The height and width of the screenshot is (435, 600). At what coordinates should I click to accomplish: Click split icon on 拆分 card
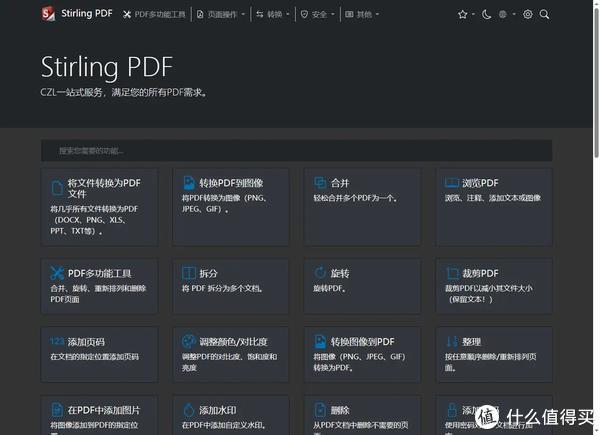coord(189,273)
